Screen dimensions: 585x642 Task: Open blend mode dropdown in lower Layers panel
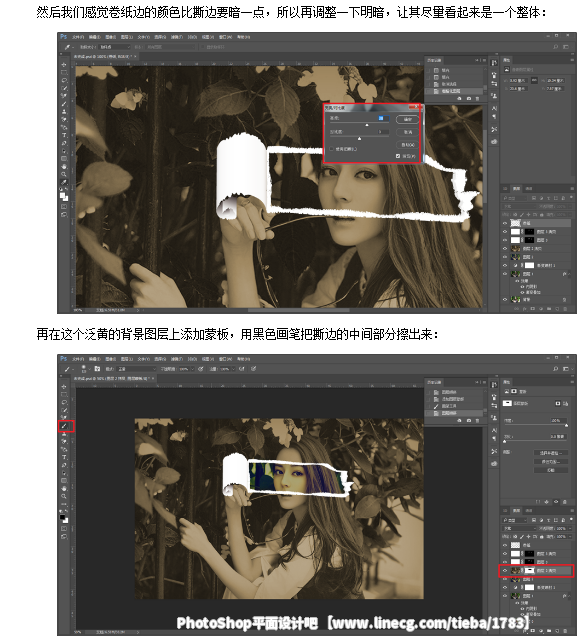click(519, 529)
